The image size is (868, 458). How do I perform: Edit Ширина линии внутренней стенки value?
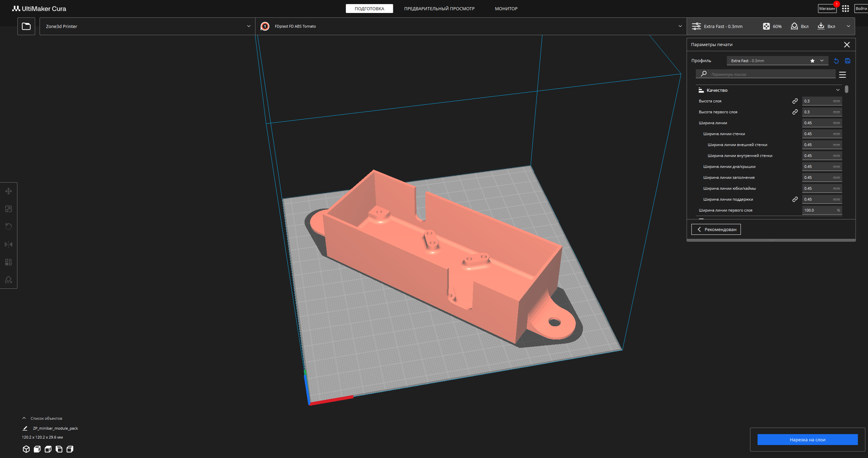coord(822,156)
